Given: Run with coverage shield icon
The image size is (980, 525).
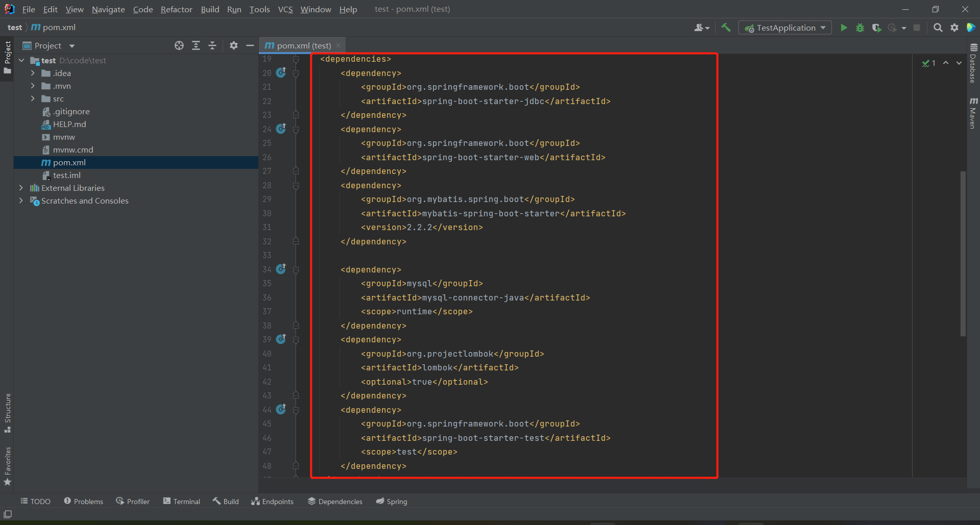Looking at the screenshot, I should pyautogui.click(x=876, y=28).
